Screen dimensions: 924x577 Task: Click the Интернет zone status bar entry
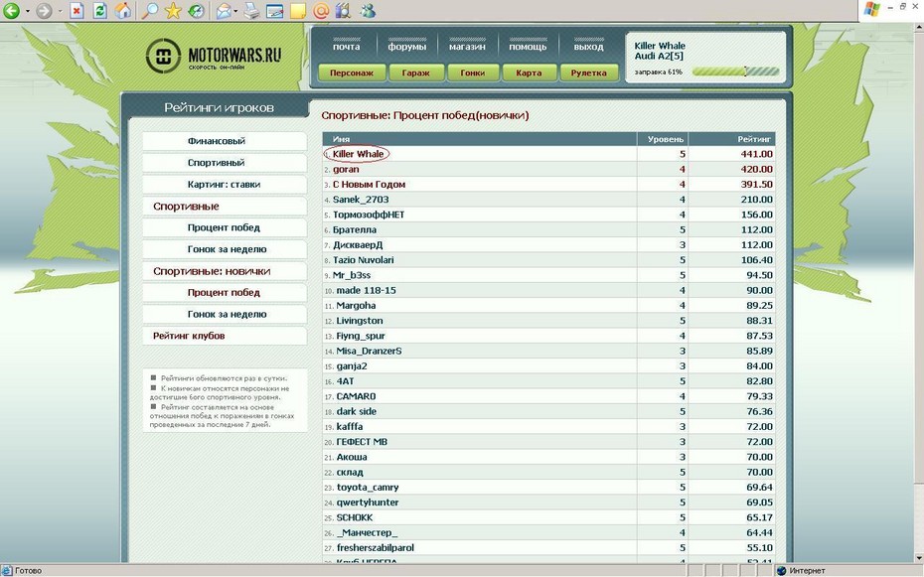coord(802,570)
